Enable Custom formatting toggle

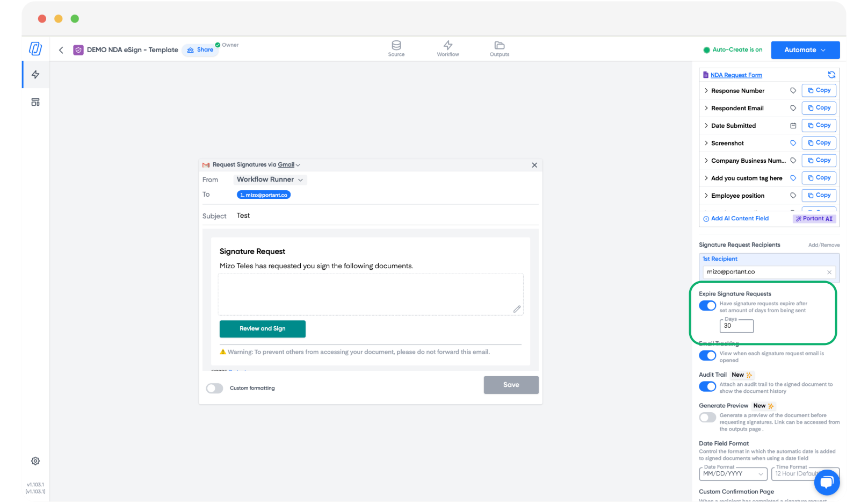point(214,388)
